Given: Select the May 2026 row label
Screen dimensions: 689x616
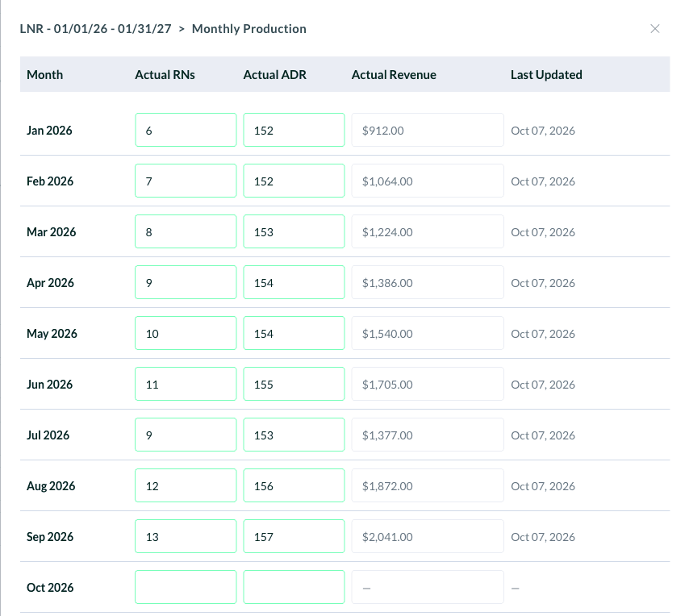Looking at the screenshot, I should pyautogui.click(x=52, y=334).
